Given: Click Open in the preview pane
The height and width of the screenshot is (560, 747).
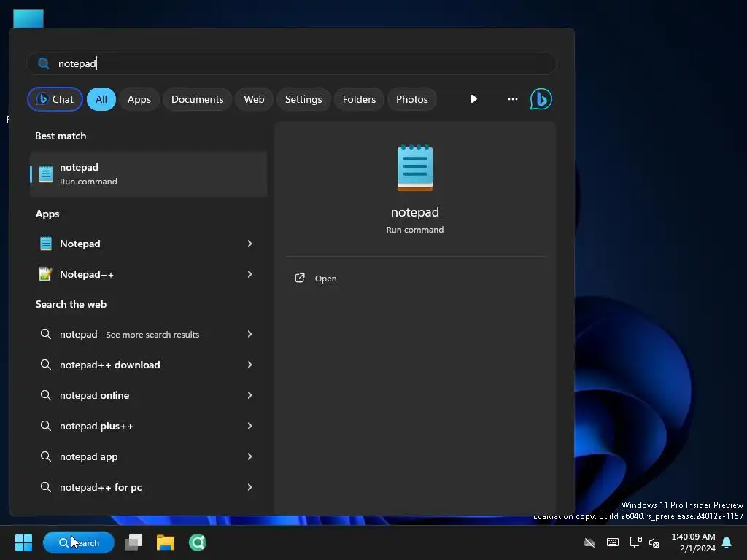Looking at the screenshot, I should click(x=325, y=279).
